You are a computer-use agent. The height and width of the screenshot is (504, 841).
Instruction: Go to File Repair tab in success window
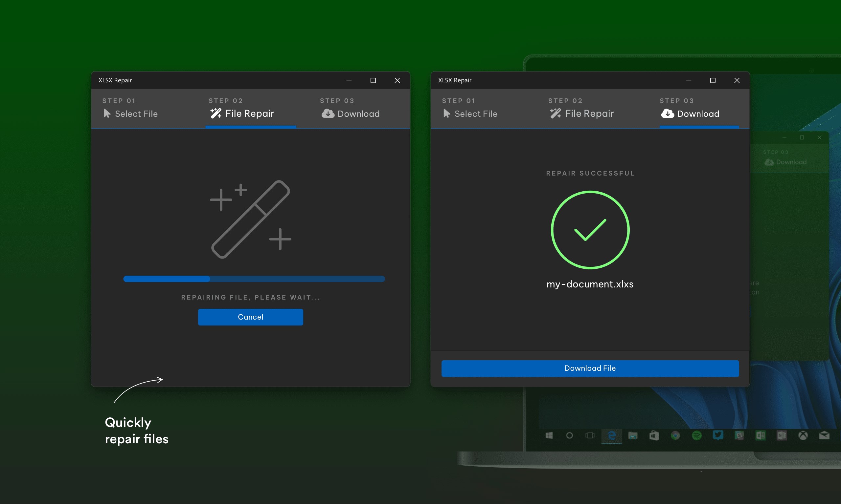581,114
